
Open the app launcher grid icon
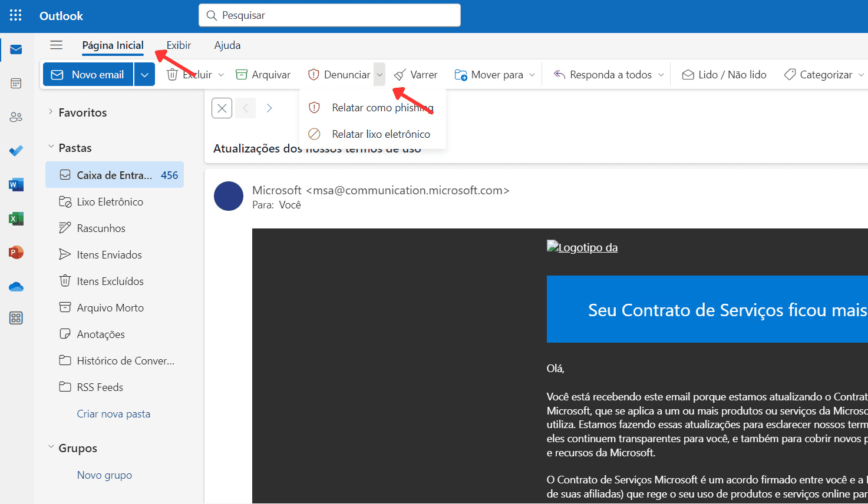click(16, 15)
